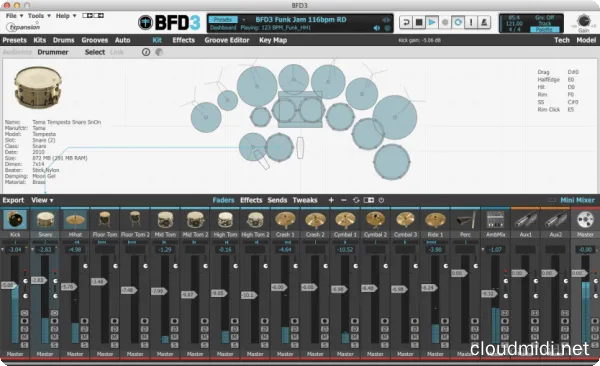Stop playback with the stop button
Viewport: 600px width, 366px height.
click(419, 23)
